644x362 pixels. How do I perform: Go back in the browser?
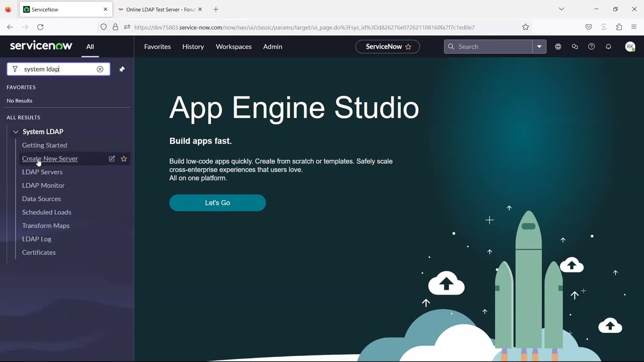coord(10,27)
